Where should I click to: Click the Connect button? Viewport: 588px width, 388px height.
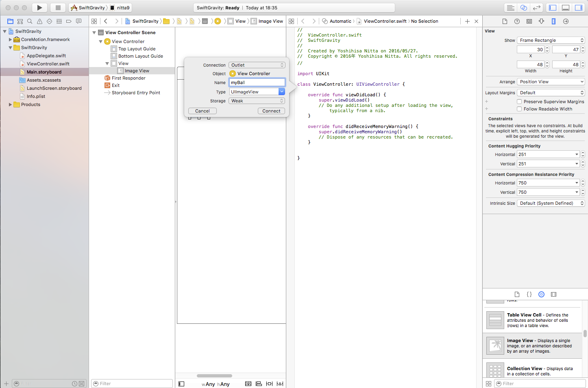coord(271,111)
